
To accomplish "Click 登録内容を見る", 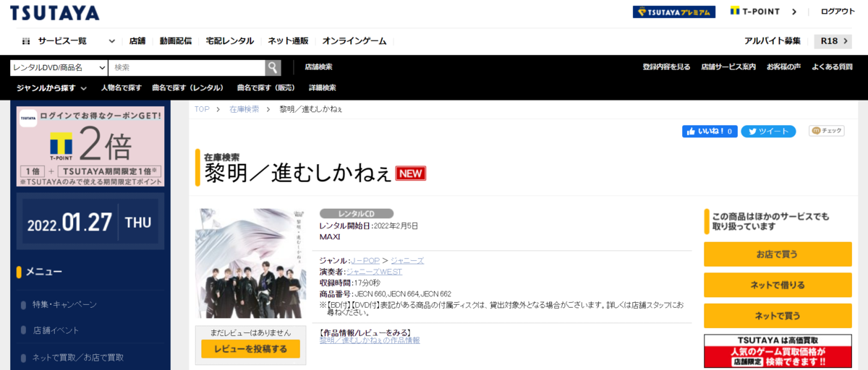I will pos(666,67).
